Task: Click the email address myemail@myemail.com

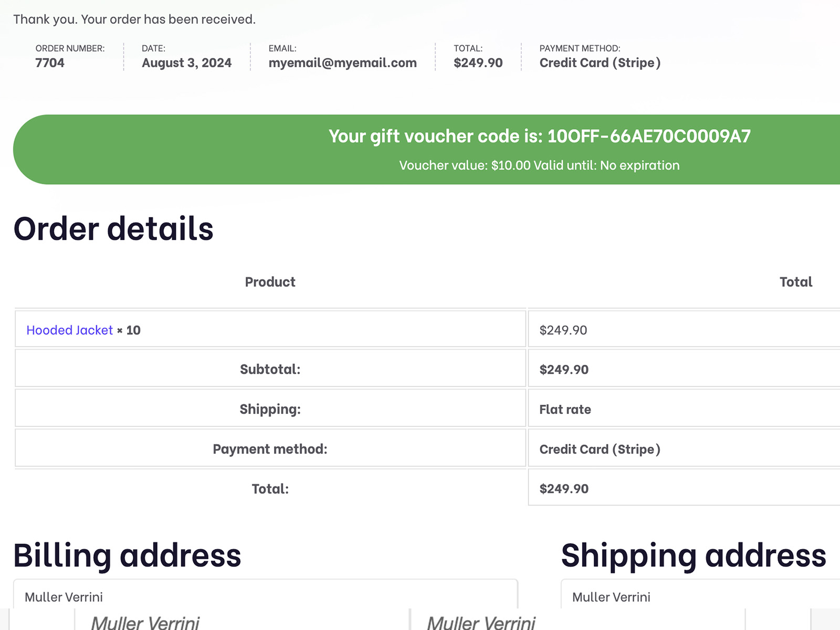Action: [x=342, y=63]
